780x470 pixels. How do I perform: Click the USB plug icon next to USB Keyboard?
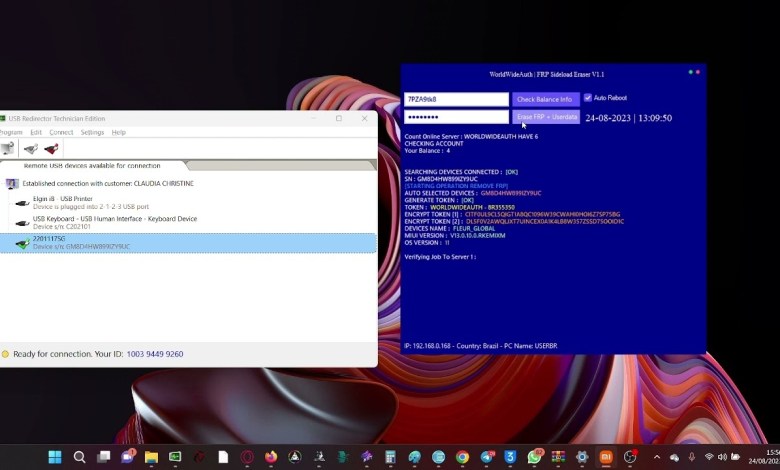coord(22,223)
